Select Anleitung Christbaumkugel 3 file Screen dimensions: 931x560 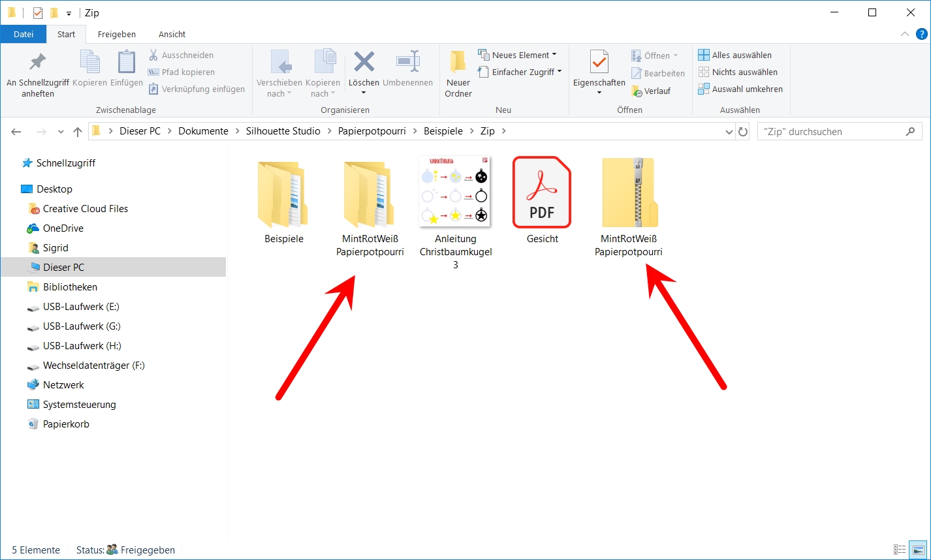(x=455, y=213)
